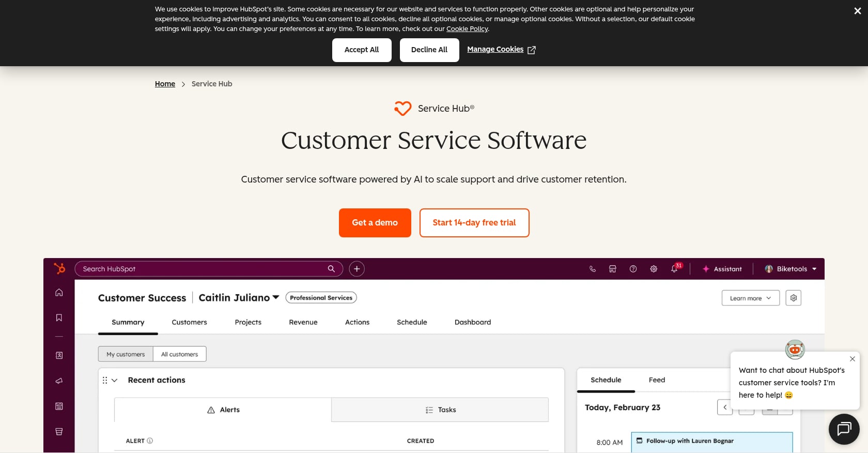
Task: Open Follow-up with Lauren Bognar event
Action: (712, 442)
